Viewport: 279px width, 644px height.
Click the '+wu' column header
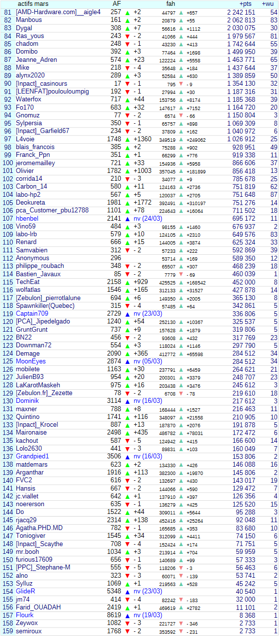268,4
